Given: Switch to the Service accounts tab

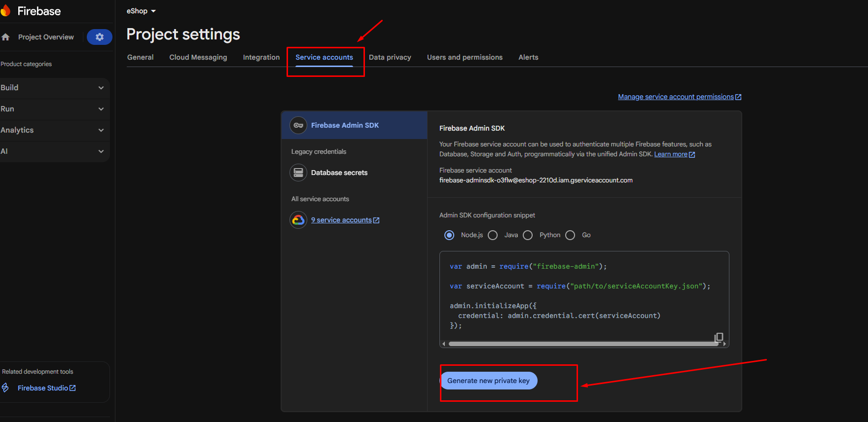Looking at the screenshot, I should pos(324,57).
